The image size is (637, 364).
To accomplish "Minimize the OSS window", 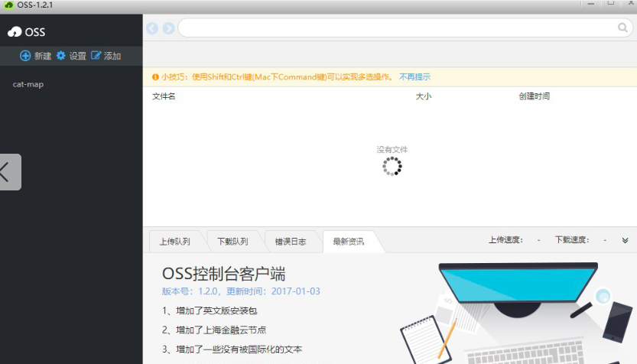I will click(x=591, y=4).
